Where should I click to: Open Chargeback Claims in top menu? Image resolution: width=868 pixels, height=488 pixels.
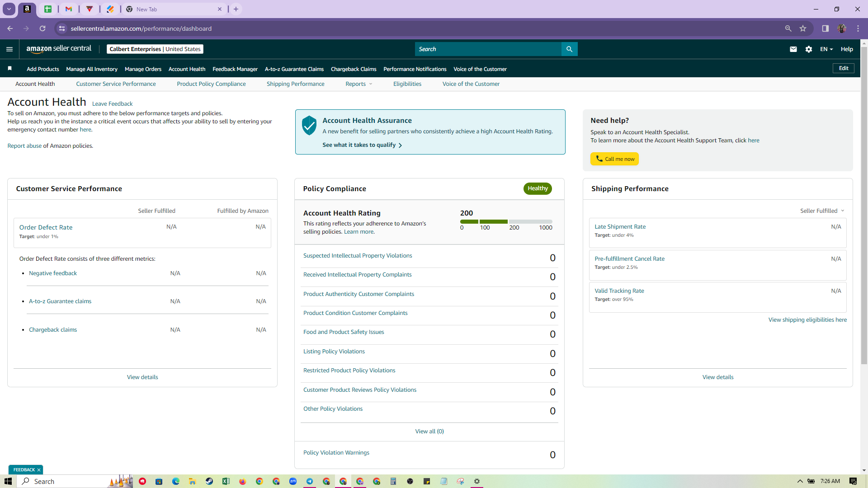point(354,69)
